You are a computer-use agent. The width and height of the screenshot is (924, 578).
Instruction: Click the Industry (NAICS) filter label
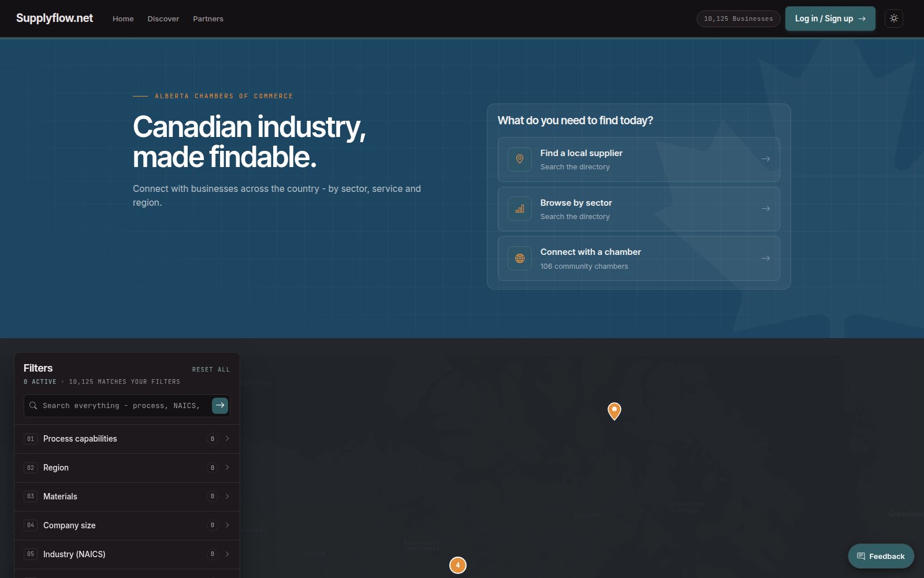tap(74, 554)
